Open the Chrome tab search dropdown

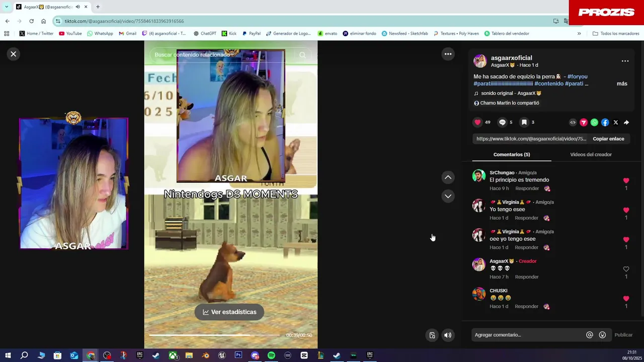(x=7, y=7)
